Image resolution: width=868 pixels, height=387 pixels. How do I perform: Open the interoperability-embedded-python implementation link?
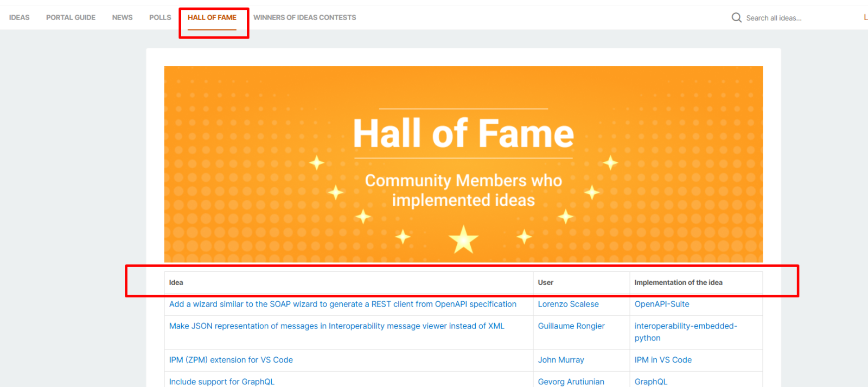[685, 326]
